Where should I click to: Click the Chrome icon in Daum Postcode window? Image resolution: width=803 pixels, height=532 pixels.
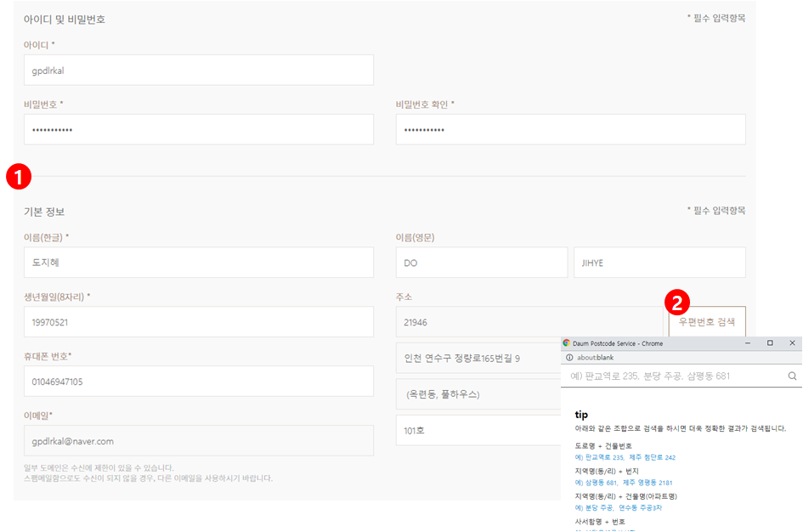pyautogui.click(x=567, y=343)
